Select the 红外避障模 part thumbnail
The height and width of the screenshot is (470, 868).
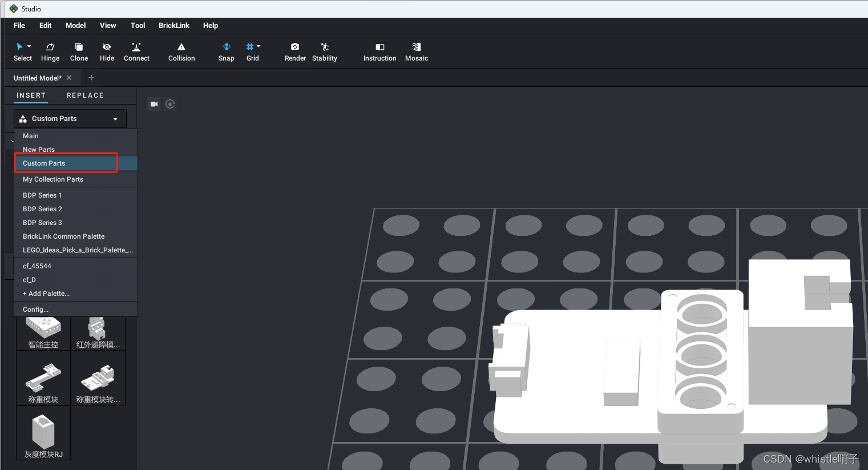(98, 333)
